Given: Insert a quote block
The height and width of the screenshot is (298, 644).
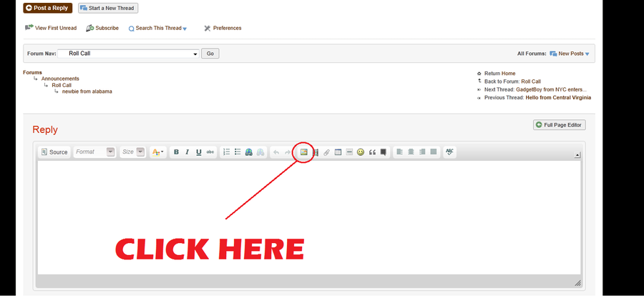Looking at the screenshot, I should tap(372, 152).
